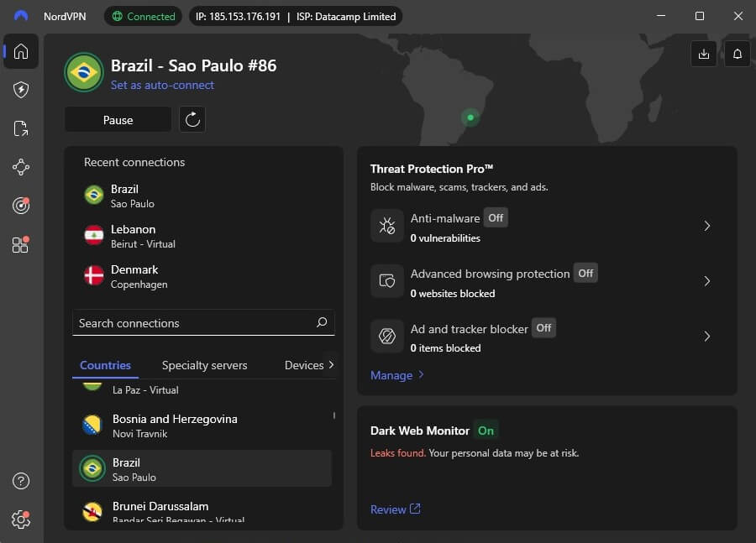Click the Pause button
This screenshot has height=543, width=756.
[x=118, y=119]
